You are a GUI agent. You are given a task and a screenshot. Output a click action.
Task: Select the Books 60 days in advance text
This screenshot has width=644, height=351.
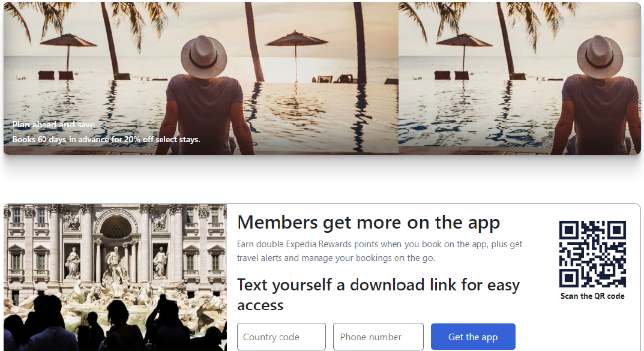106,139
